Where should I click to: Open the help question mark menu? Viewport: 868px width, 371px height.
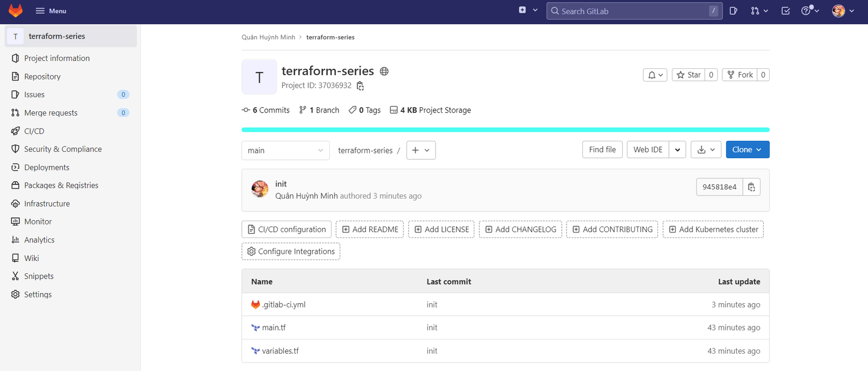click(x=809, y=11)
